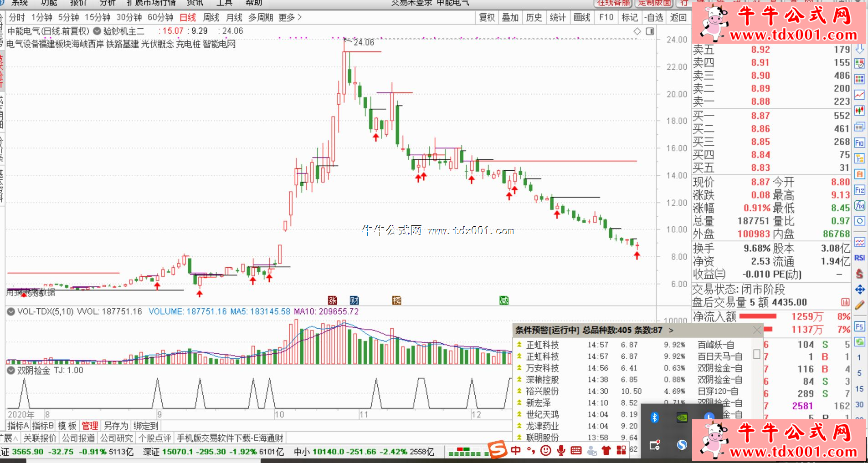Click the 画线 draw line button

(x=582, y=17)
